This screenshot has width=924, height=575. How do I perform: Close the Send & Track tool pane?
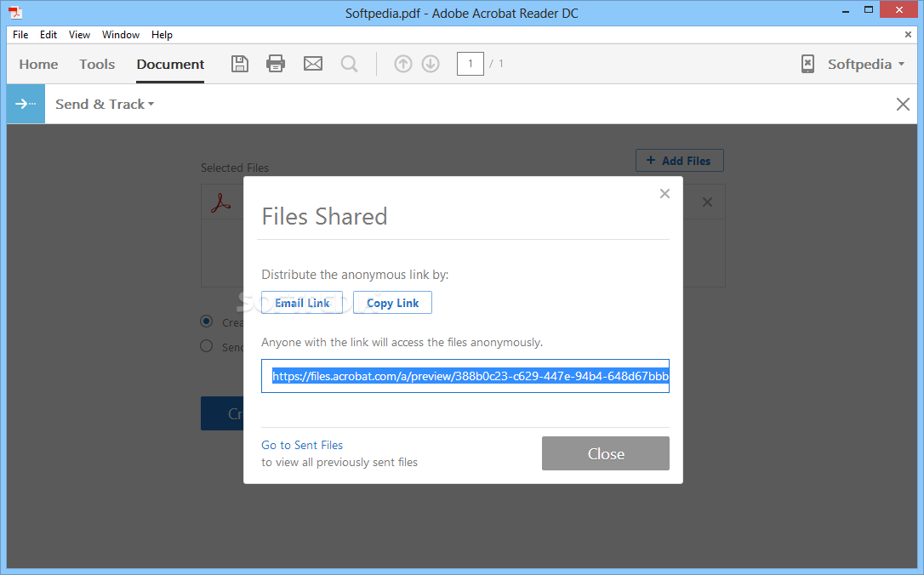(903, 105)
